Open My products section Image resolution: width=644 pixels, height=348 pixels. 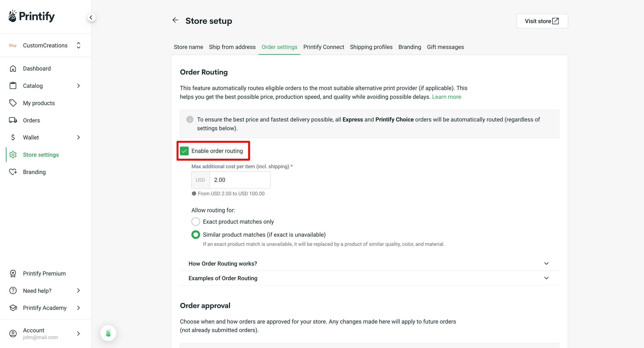pos(39,103)
